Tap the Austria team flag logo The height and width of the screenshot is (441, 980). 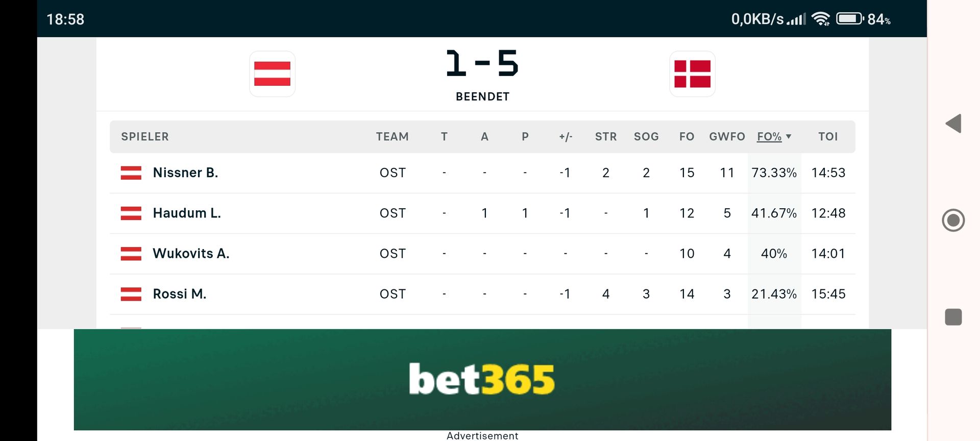272,73
